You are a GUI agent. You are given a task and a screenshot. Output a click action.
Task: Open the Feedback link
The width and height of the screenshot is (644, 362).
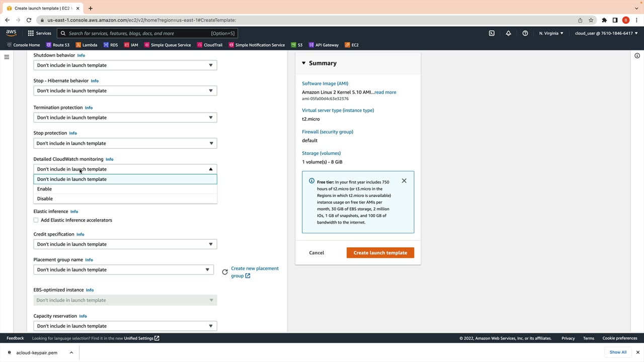click(x=15, y=338)
